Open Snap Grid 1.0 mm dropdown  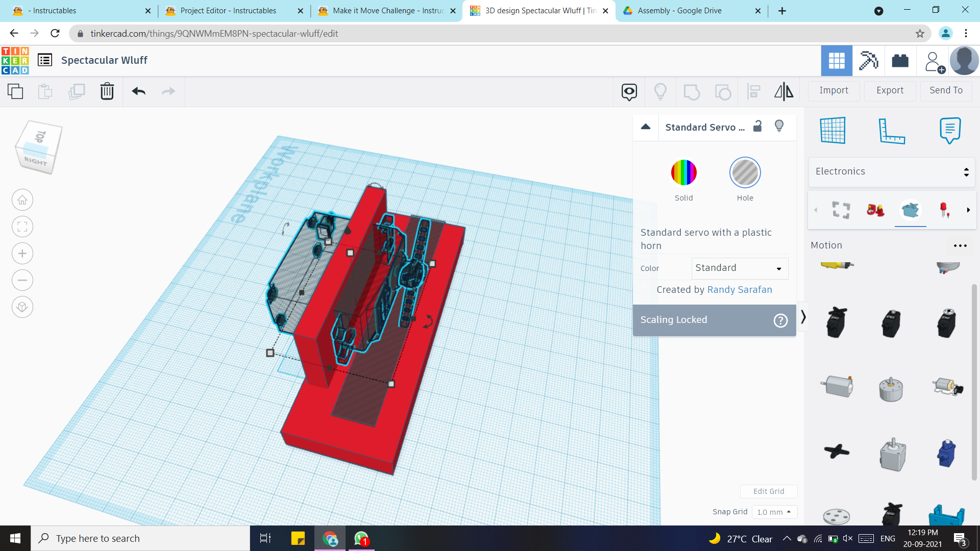coord(774,512)
